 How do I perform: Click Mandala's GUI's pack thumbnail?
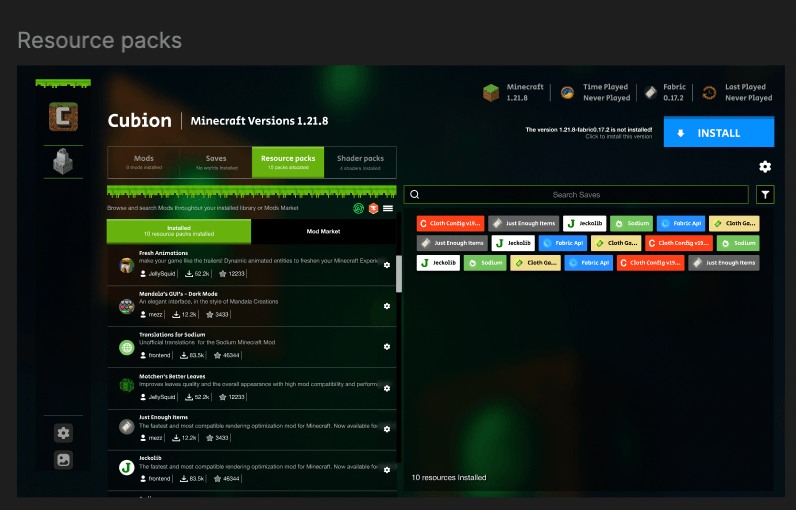click(126, 306)
